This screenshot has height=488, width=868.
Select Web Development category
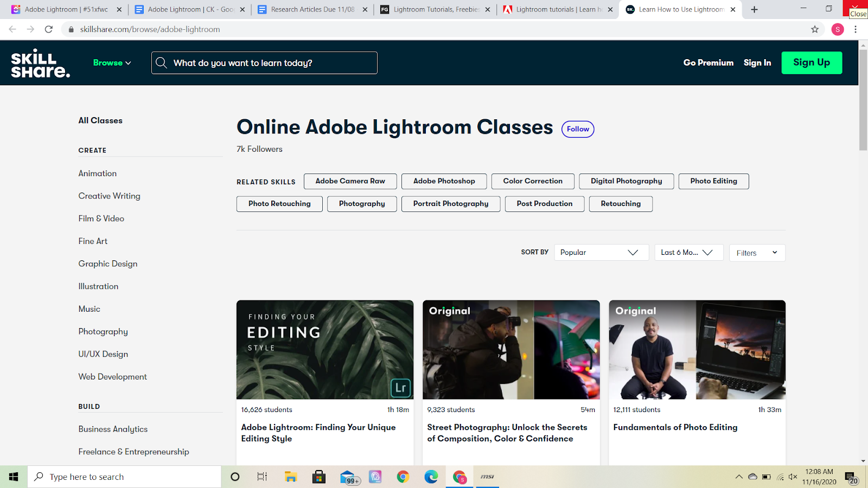(113, 377)
